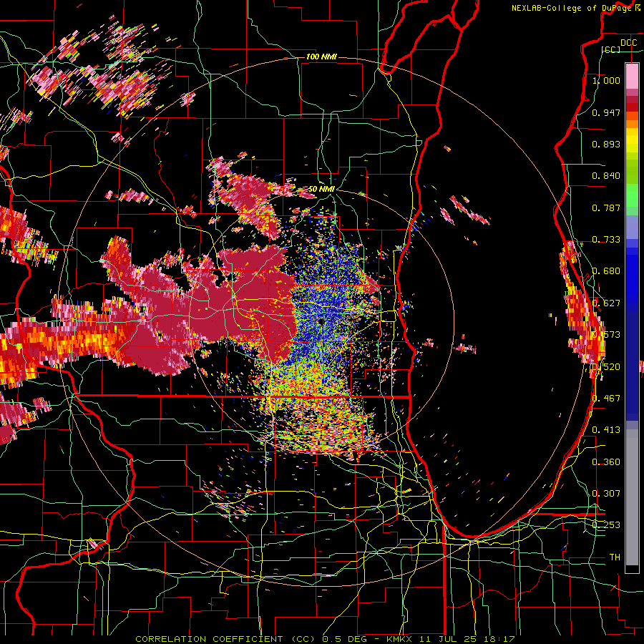Select the 0.893 scale value

point(606,144)
